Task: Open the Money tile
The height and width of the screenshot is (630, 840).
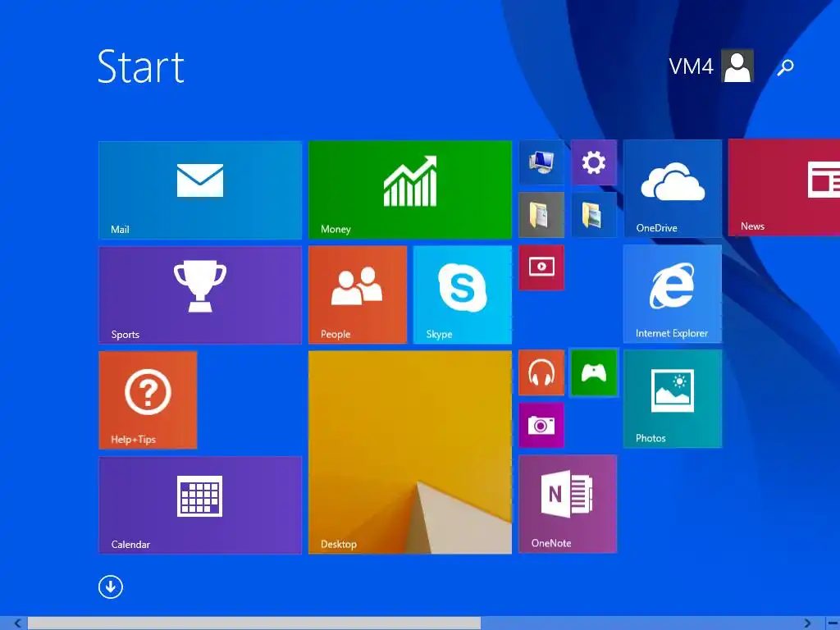Action: pos(410,189)
